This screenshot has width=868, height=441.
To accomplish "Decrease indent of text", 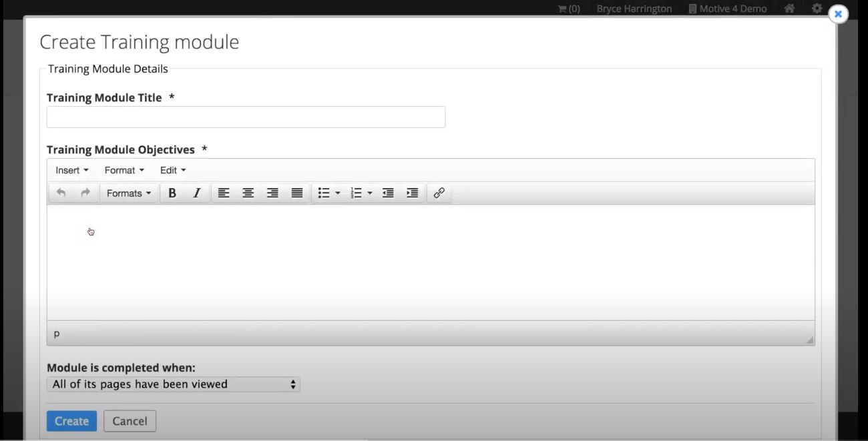I will (x=388, y=193).
